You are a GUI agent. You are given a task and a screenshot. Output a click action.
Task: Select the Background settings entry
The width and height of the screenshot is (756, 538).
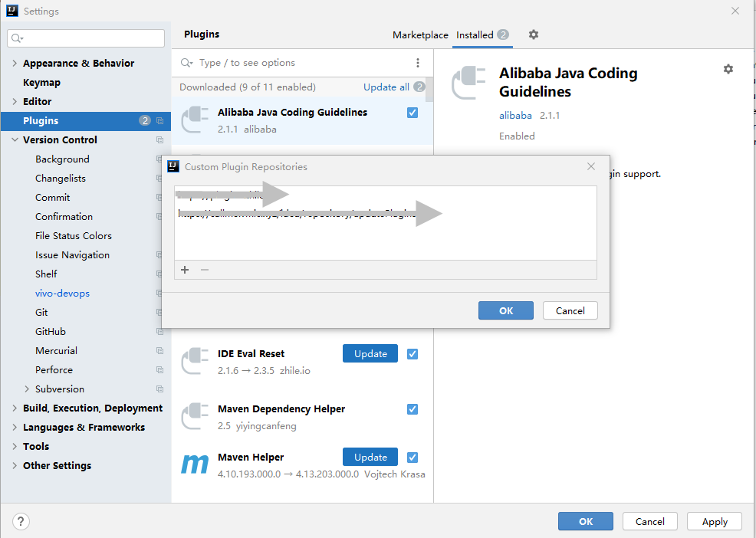pos(62,159)
